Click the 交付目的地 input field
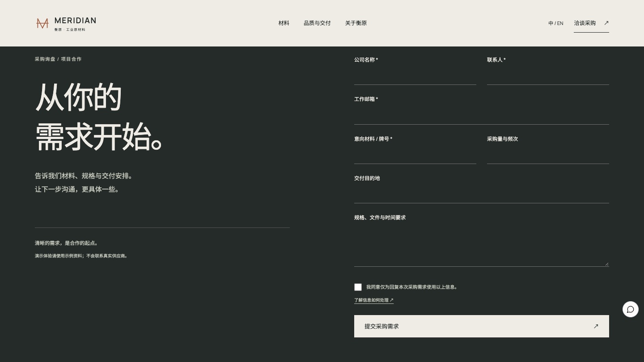Image resolution: width=644 pixels, height=362 pixels. [481, 194]
